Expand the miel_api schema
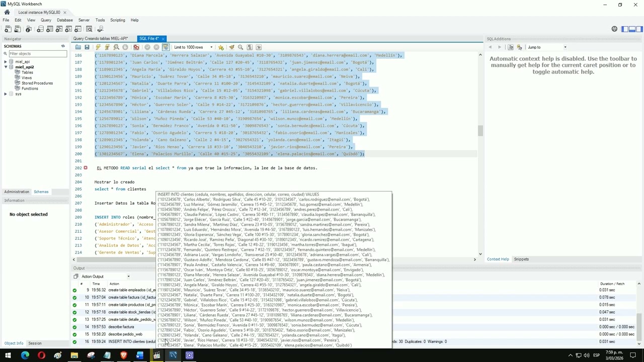 [6, 62]
